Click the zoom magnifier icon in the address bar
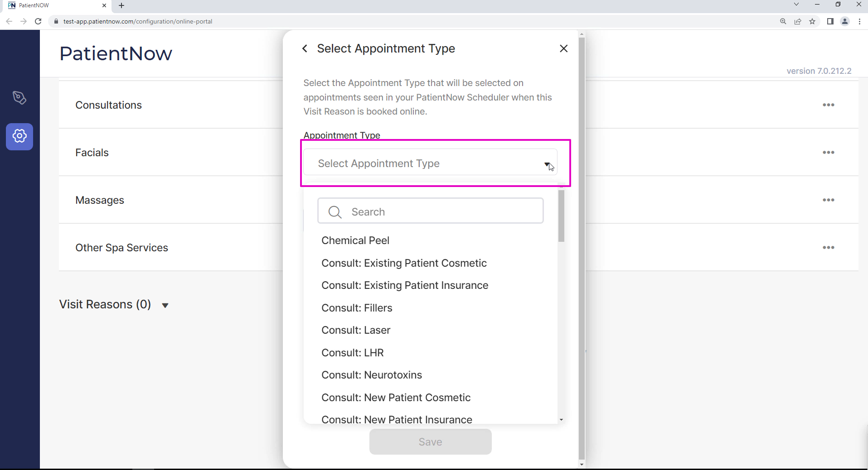 (x=783, y=21)
